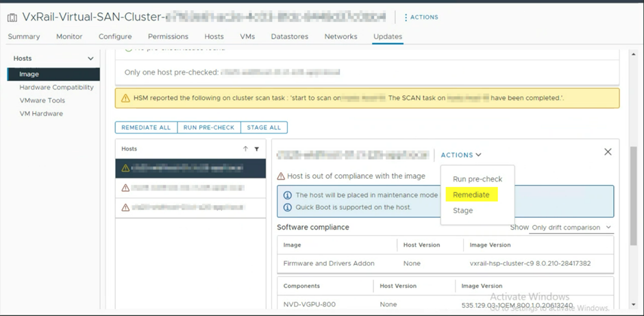Open VM Hardware in sidebar

[41, 113]
